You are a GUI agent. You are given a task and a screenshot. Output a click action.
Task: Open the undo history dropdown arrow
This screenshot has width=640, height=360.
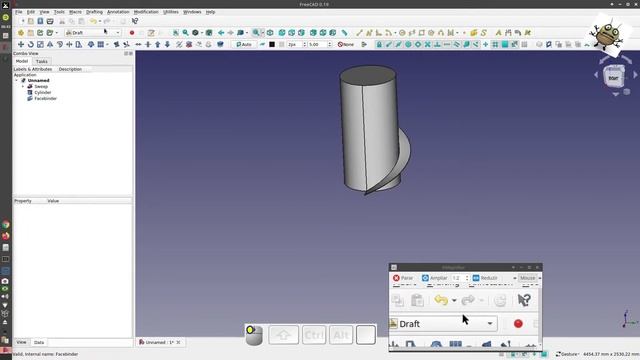pos(100,21)
